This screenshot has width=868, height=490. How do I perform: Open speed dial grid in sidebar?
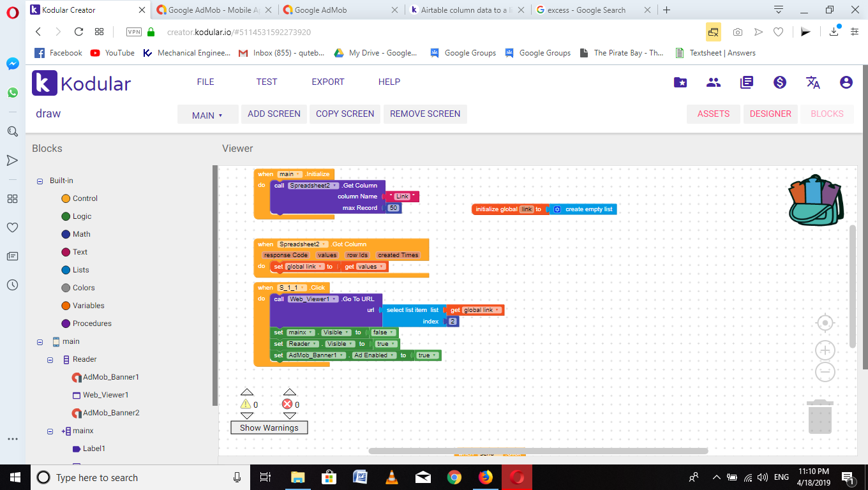[x=12, y=198]
